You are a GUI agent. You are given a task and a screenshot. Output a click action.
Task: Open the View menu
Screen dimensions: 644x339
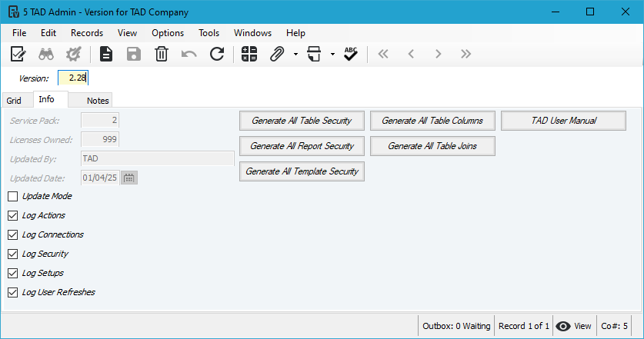[127, 33]
